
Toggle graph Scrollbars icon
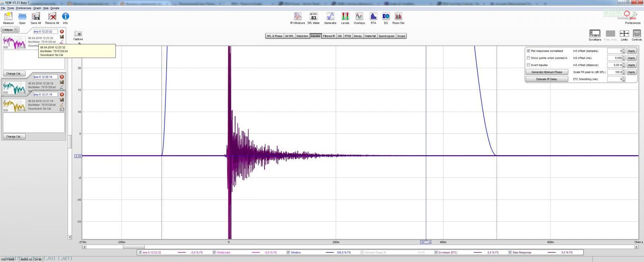[x=594, y=33]
